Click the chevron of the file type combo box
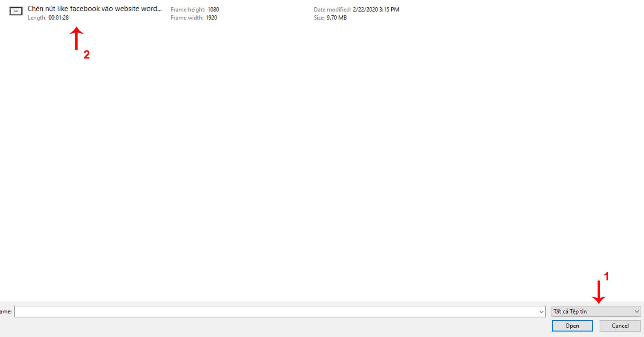The width and height of the screenshot is (644, 337). pos(636,311)
